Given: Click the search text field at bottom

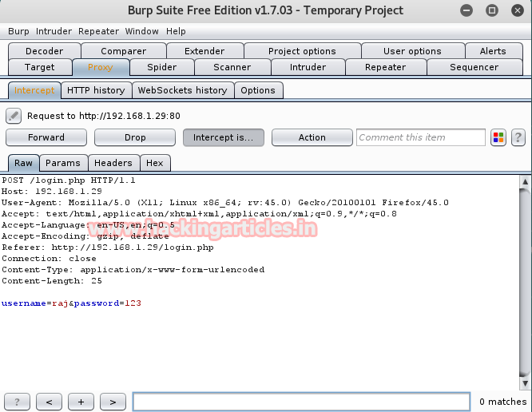Looking at the screenshot, I should click(x=301, y=402).
